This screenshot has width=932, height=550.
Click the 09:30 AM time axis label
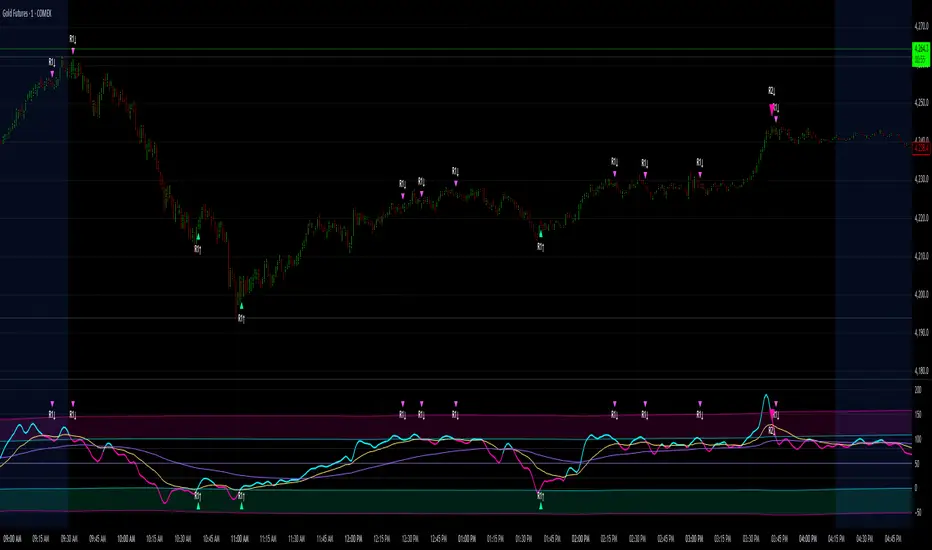(69, 539)
